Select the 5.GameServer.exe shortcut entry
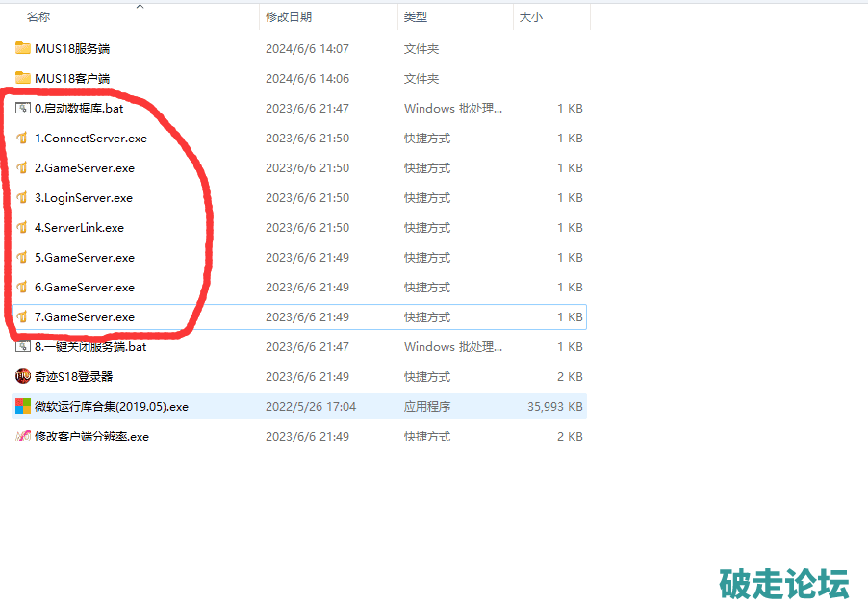Screen dimensions: 868x605 [85, 258]
